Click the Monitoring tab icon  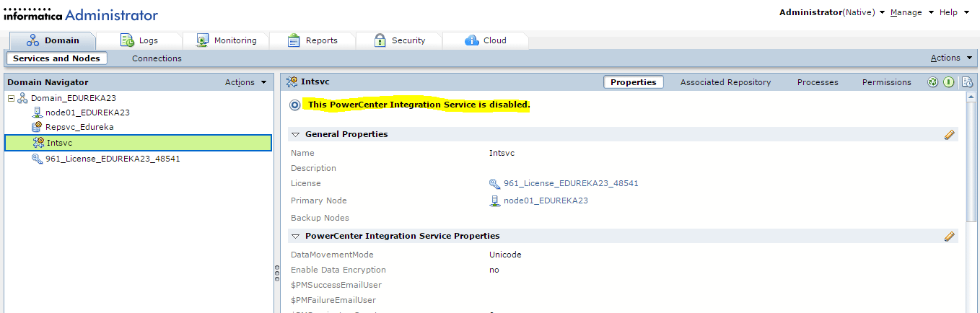(x=203, y=40)
